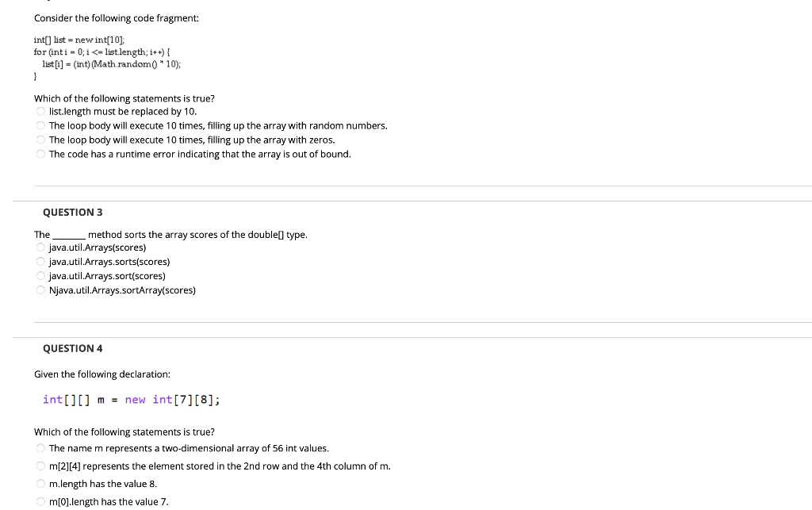Select 'two-dimensional array of 56 int values' option
The image size is (812, 510).
coord(40,447)
